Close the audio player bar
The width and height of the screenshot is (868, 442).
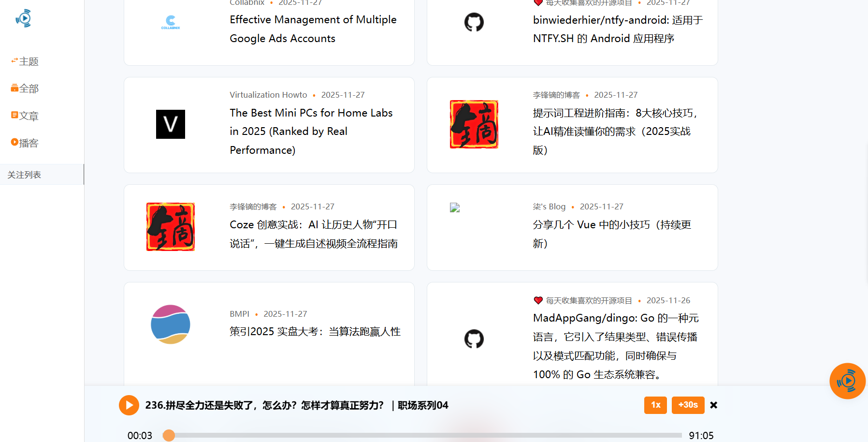click(713, 405)
